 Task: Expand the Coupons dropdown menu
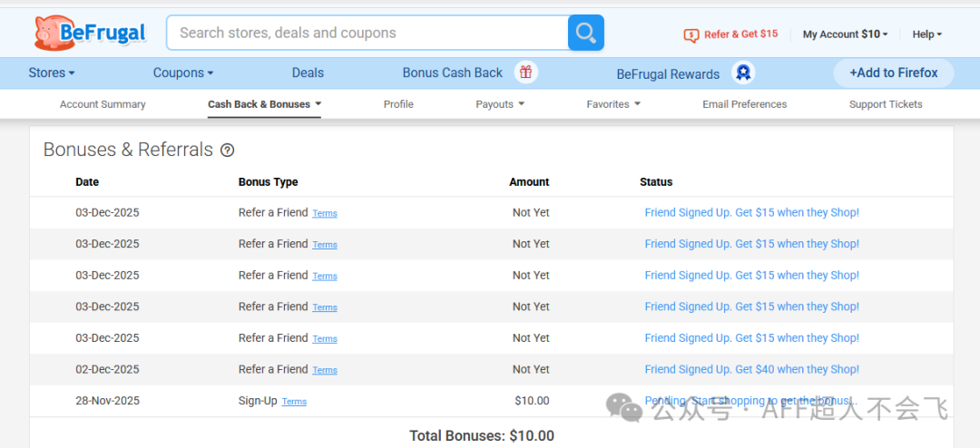(183, 73)
